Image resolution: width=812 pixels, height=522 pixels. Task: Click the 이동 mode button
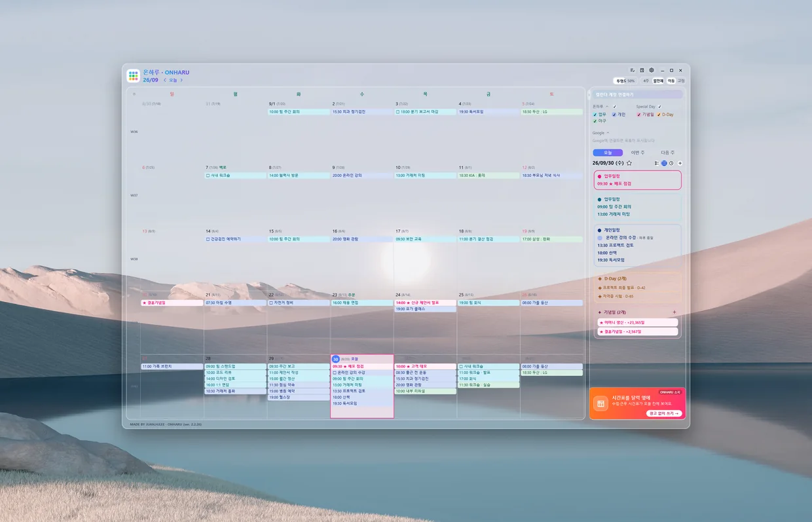point(671,81)
